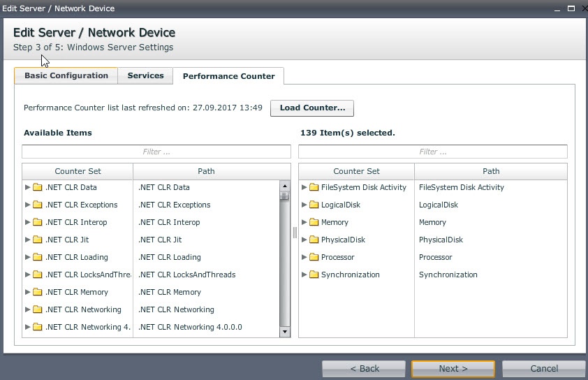588x380 pixels.
Task: Go back with the < Back button
Action: click(364, 368)
